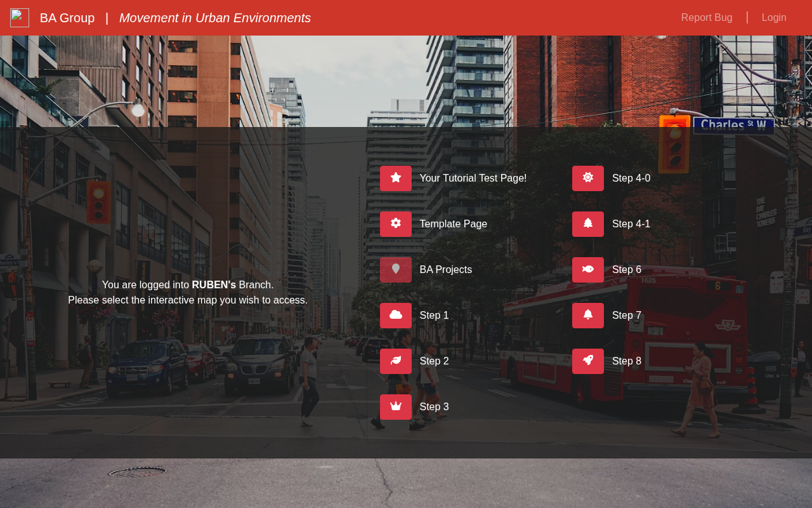Go to the Step 3 label
Image resolution: width=812 pixels, height=508 pixels.
[x=435, y=407]
